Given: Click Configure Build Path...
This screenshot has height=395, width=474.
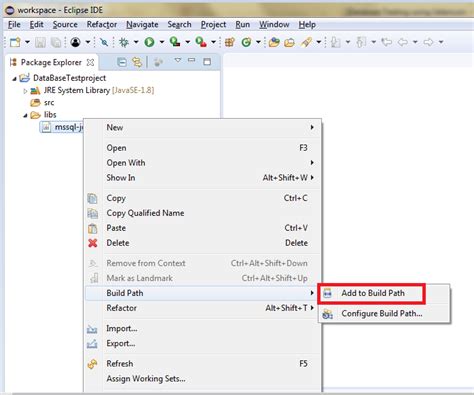Looking at the screenshot, I should pyautogui.click(x=384, y=314).
